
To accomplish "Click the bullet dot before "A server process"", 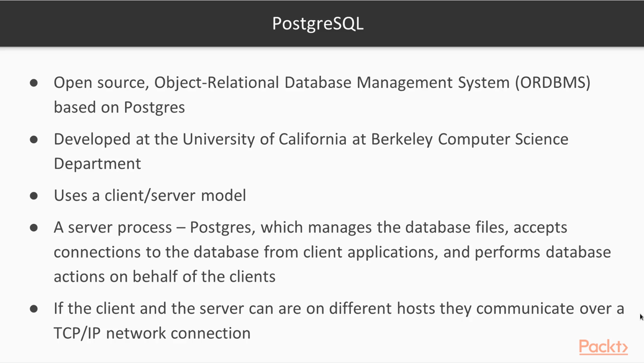I will (34, 228).
